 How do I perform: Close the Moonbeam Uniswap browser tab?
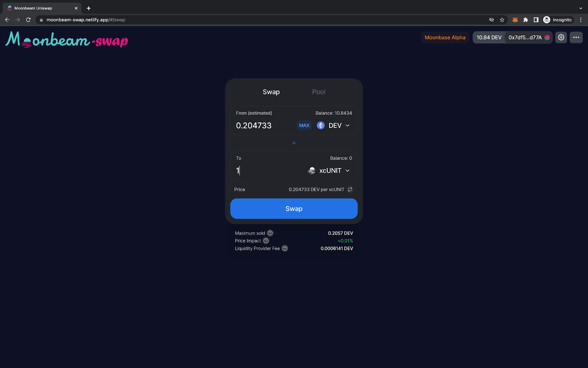[x=76, y=8]
